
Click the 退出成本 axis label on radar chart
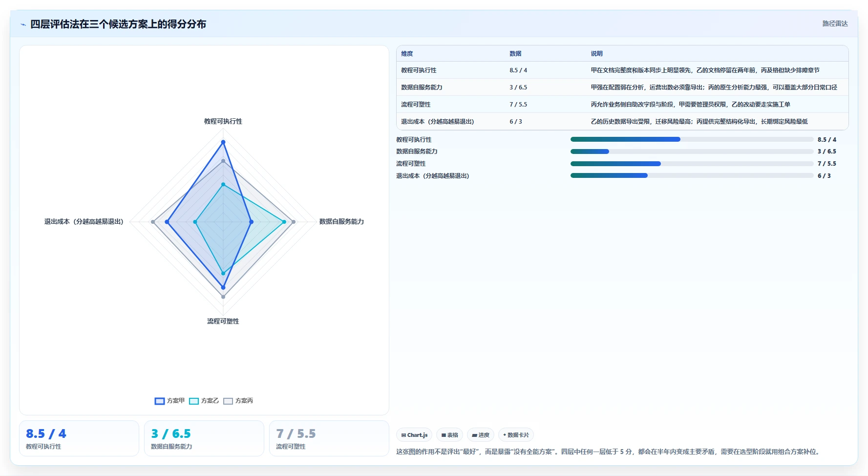point(84,222)
